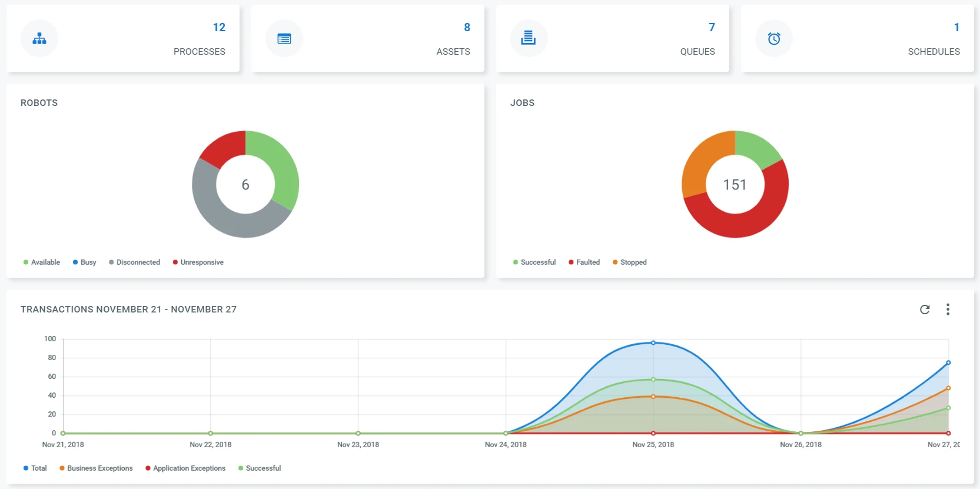Toggle the Successful jobs legend item
This screenshot has height=489, width=980.
(534, 262)
